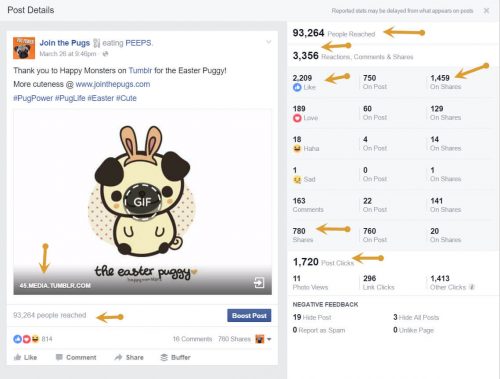The image size is (500, 379).
Task: Click the Love heart icon beside 189
Action: pyautogui.click(x=297, y=118)
